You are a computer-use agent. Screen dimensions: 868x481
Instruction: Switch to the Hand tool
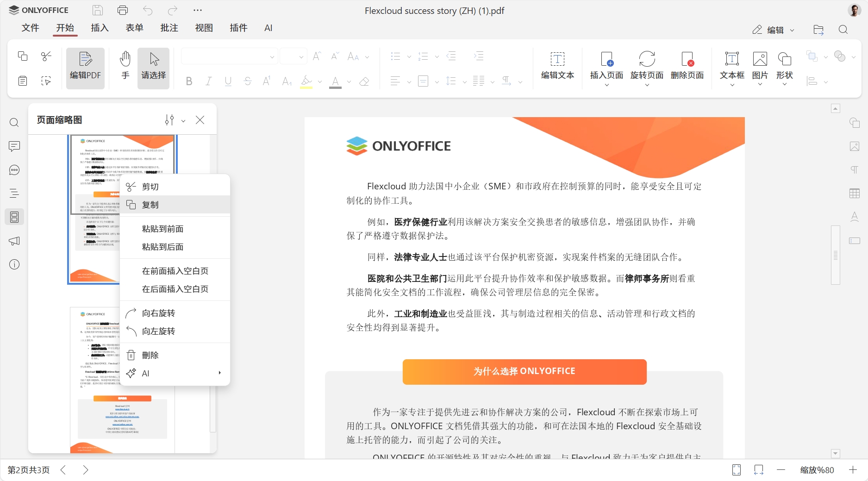[125, 68]
